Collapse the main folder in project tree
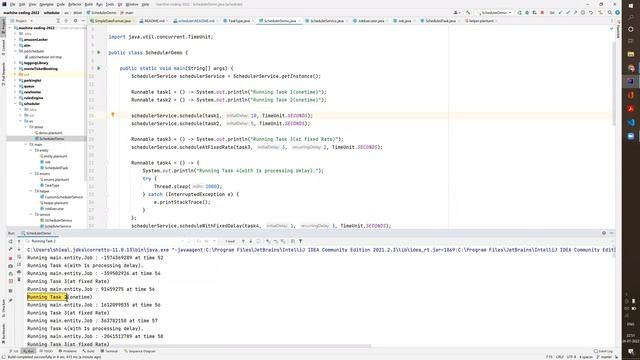The image size is (640, 360). 26,144
